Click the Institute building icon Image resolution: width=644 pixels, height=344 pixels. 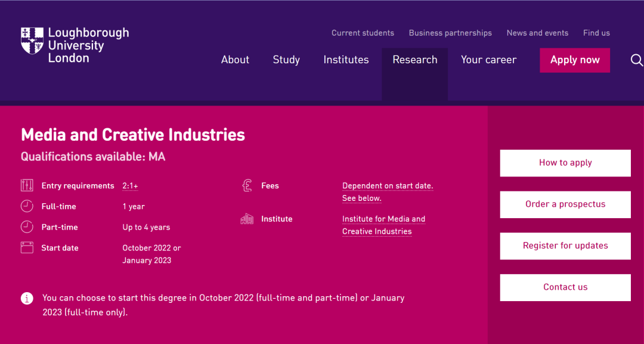point(247,219)
